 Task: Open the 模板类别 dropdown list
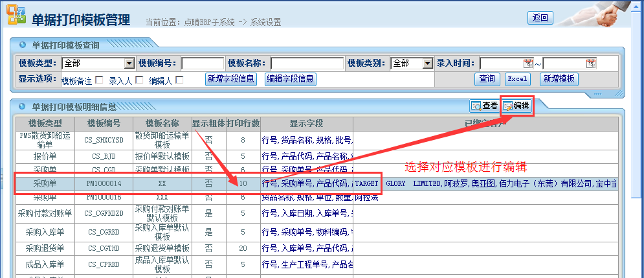(x=427, y=64)
